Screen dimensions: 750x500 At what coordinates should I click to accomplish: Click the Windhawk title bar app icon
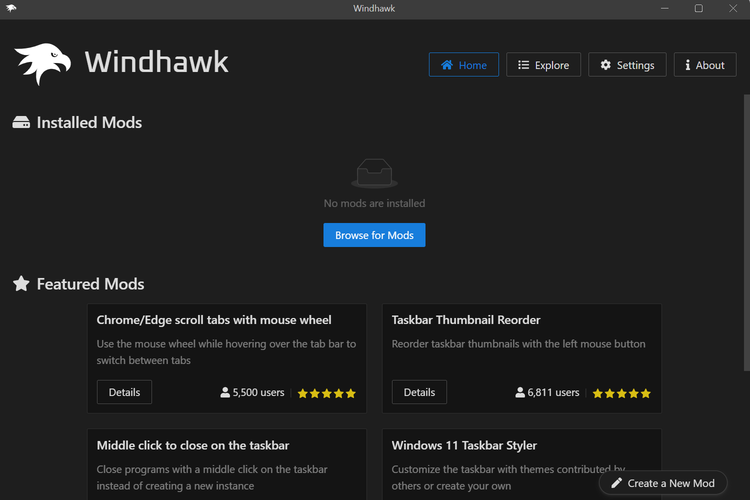tap(11, 8)
